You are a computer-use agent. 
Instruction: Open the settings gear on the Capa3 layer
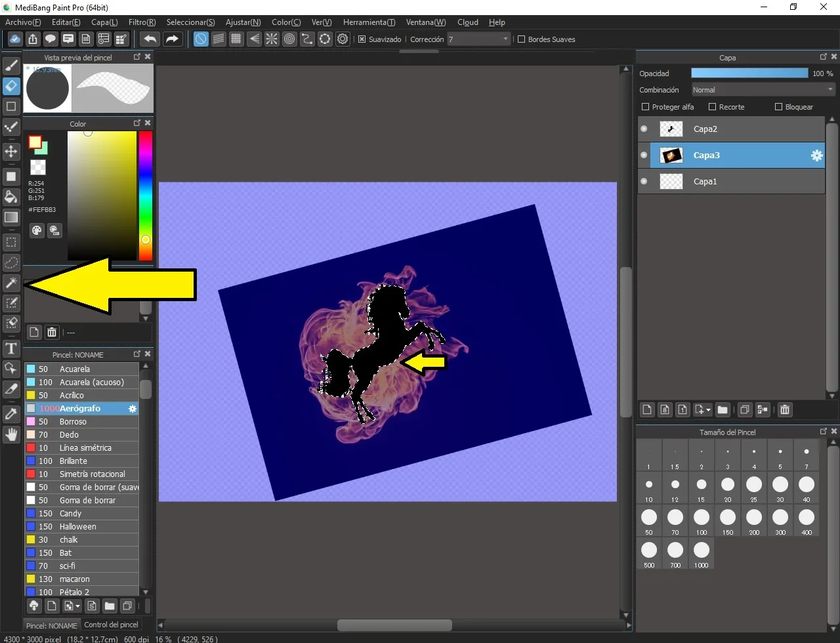click(x=816, y=156)
